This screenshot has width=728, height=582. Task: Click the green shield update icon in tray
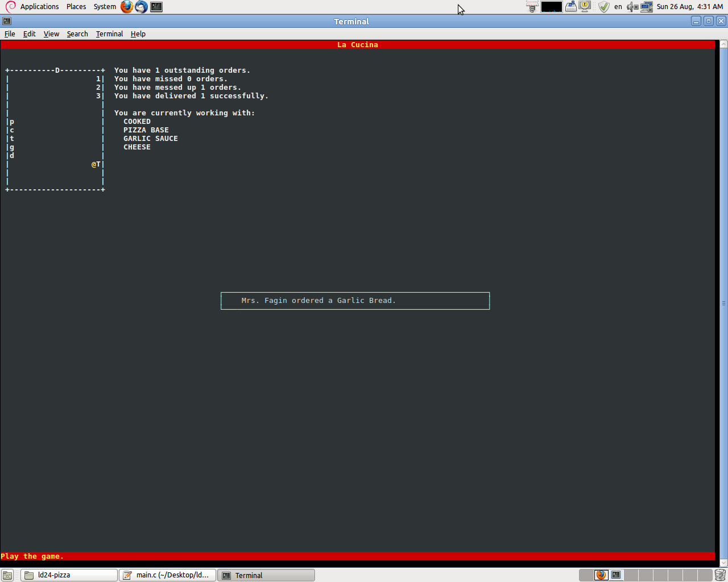coord(604,7)
